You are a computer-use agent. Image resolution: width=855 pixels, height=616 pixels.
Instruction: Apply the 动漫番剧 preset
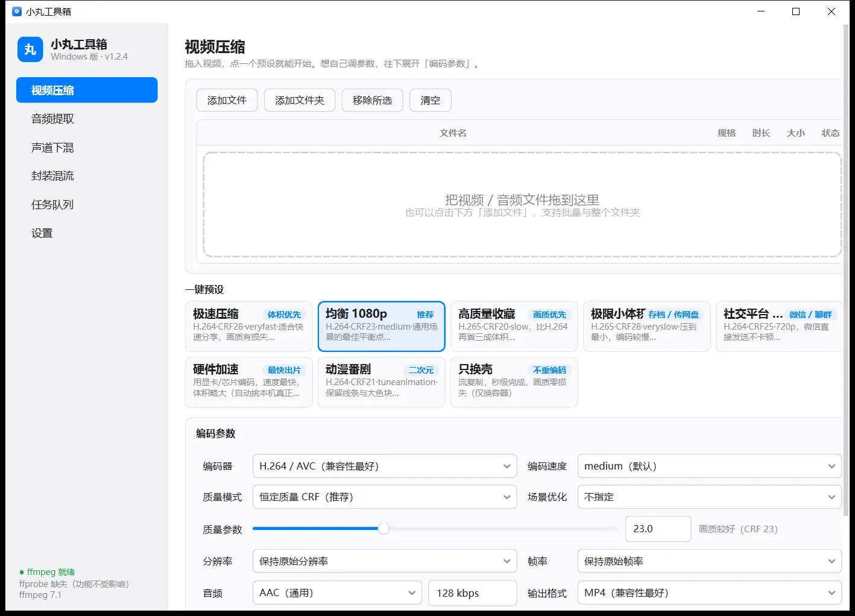pyautogui.click(x=382, y=382)
